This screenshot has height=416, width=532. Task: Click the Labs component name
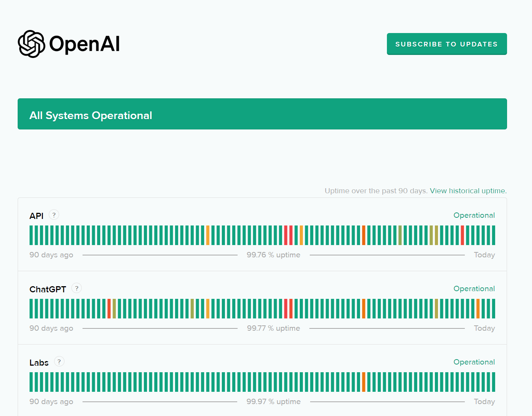[x=39, y=363]
